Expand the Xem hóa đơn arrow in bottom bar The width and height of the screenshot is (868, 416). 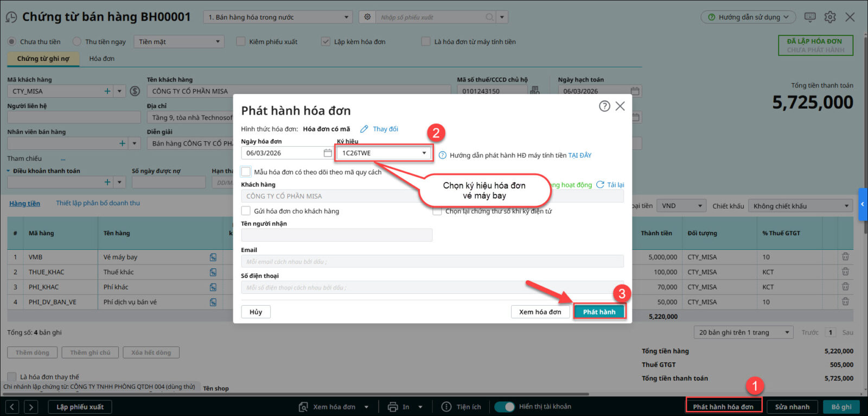(x=367, y=407)
